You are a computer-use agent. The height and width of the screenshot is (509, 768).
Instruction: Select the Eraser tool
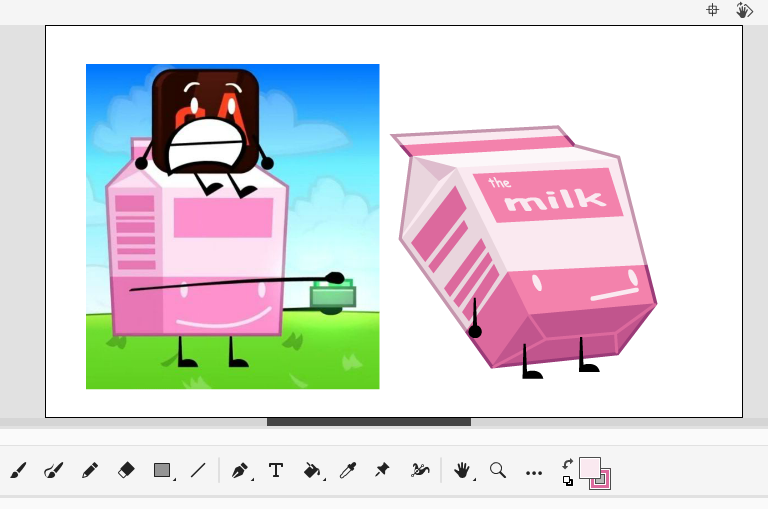coord(126,470)
